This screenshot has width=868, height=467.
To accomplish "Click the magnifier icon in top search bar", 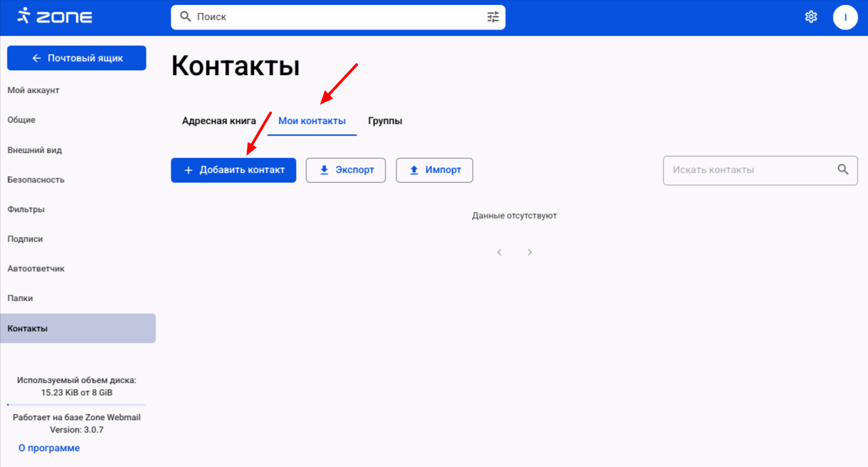I will [185, 17].
